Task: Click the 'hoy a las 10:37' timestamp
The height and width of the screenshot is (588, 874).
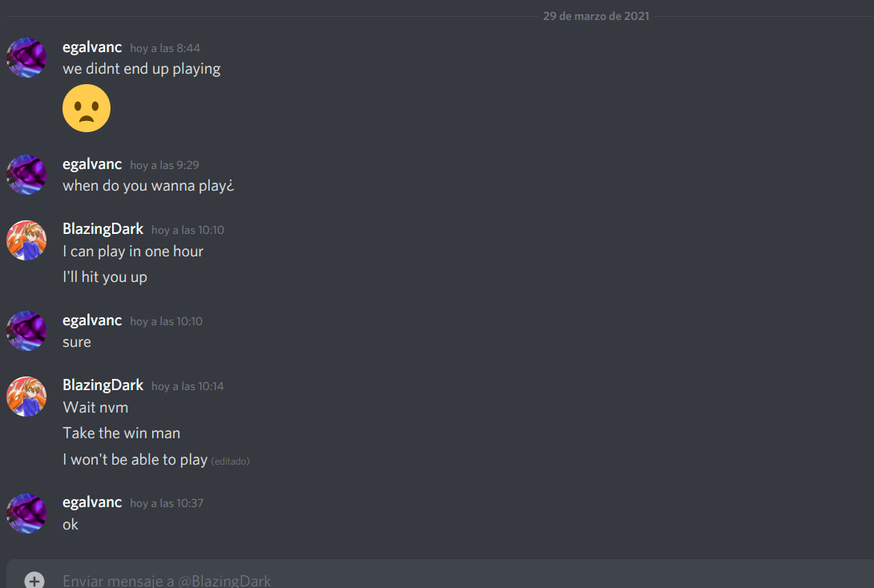Action: (167, 503)
